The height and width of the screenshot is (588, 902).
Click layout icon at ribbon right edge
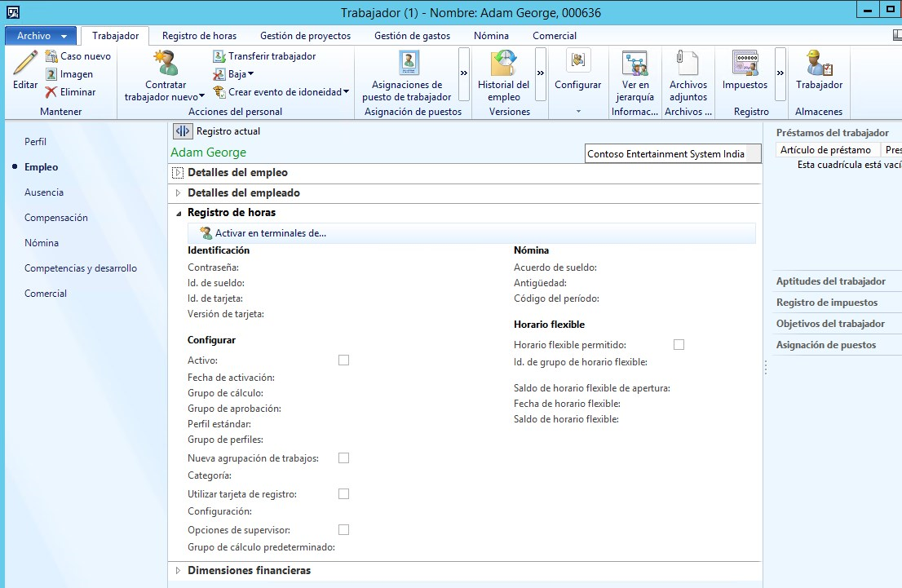pyautogui.click(x=897, y=35)
